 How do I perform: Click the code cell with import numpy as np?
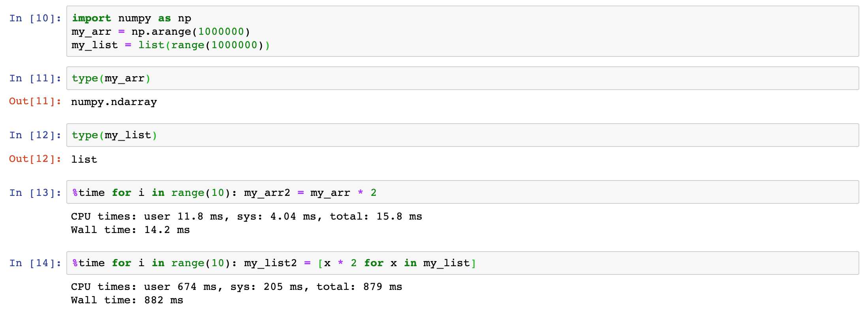pos(462,31)
